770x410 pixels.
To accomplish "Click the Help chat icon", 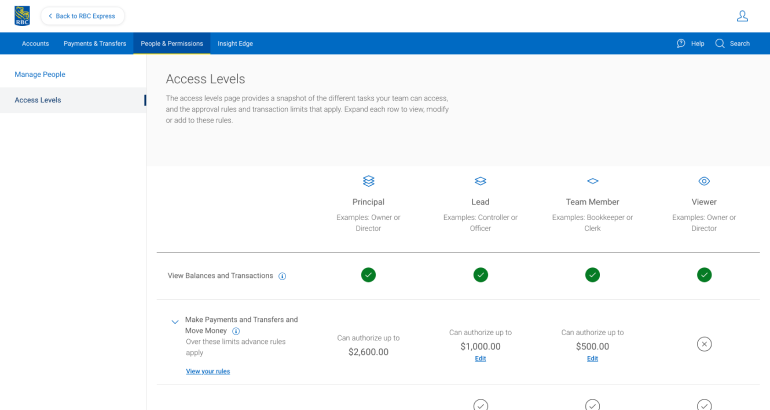I will click(x=681, y=44).
